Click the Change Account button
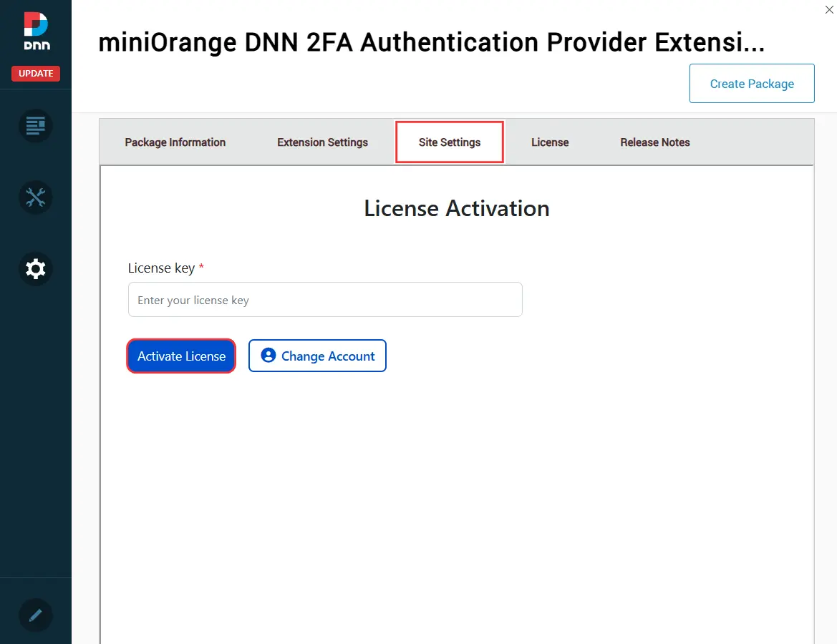 click(317, 356)
